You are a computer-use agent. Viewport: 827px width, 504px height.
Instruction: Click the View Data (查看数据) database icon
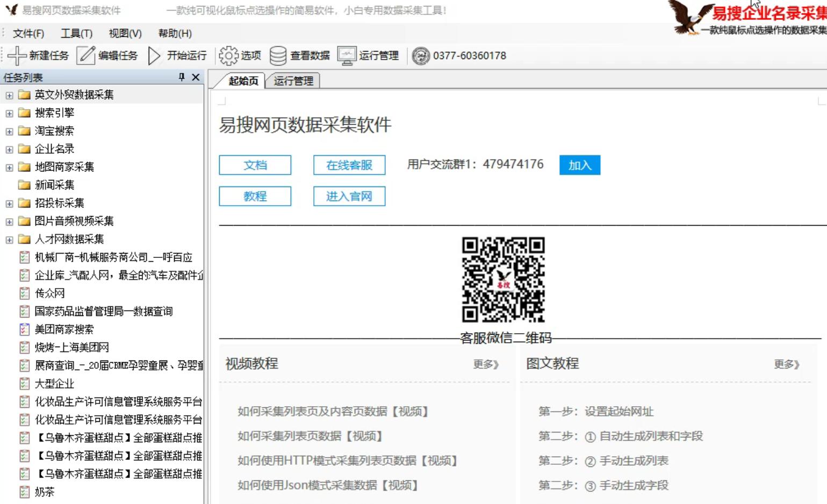pyautogui.click(x=278, y=55)
